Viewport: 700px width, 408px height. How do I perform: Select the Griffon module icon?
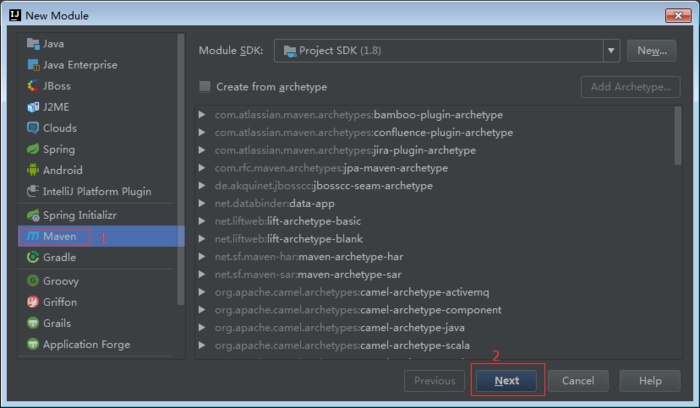(33, 302)
